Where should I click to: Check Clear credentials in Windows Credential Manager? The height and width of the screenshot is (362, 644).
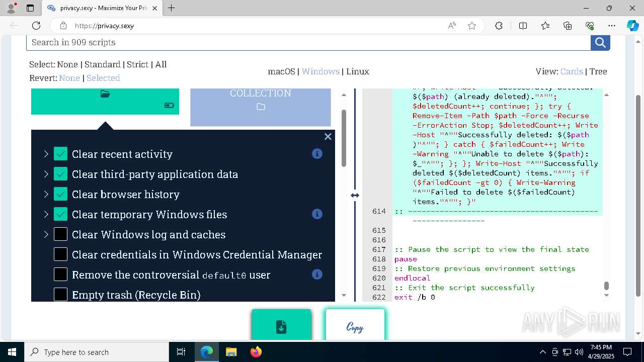(x=60, y=254)
